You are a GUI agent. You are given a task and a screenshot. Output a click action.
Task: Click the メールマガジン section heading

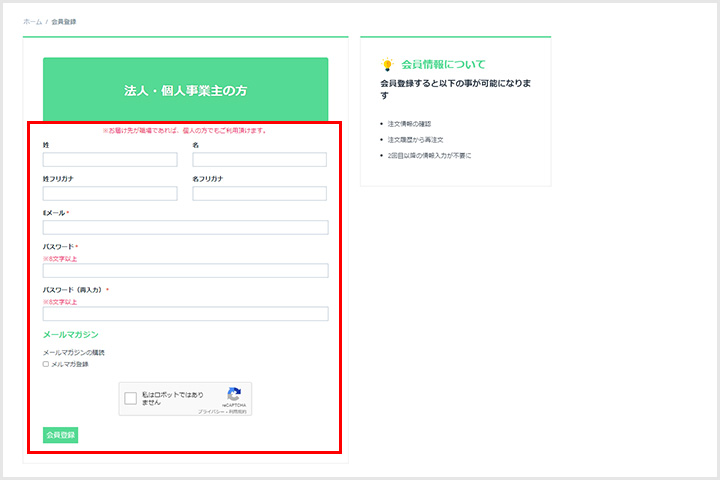coord(71,334)
